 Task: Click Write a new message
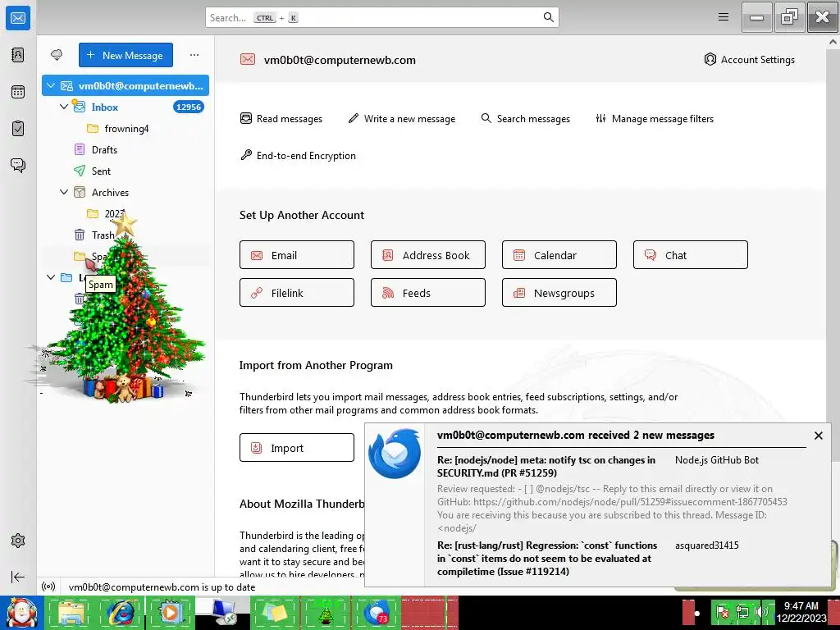[x=402, y=118]
